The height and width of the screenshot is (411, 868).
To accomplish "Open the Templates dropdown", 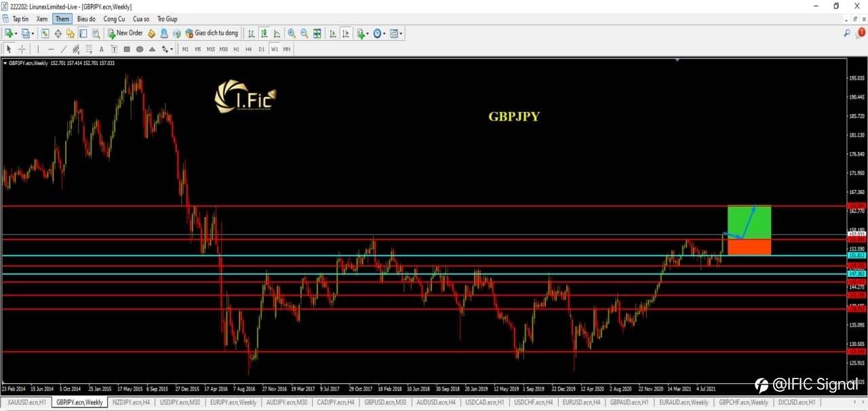I will [396, 33].
